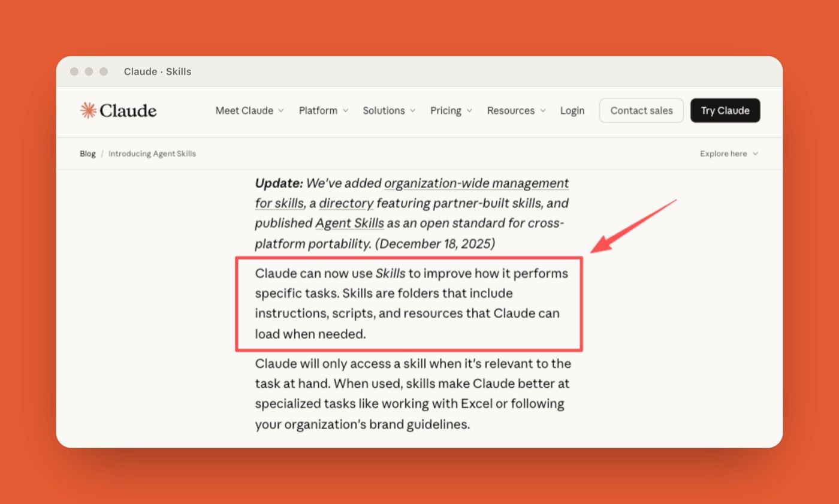Click the text your organization's brand guidelines.

coord(363,425)
